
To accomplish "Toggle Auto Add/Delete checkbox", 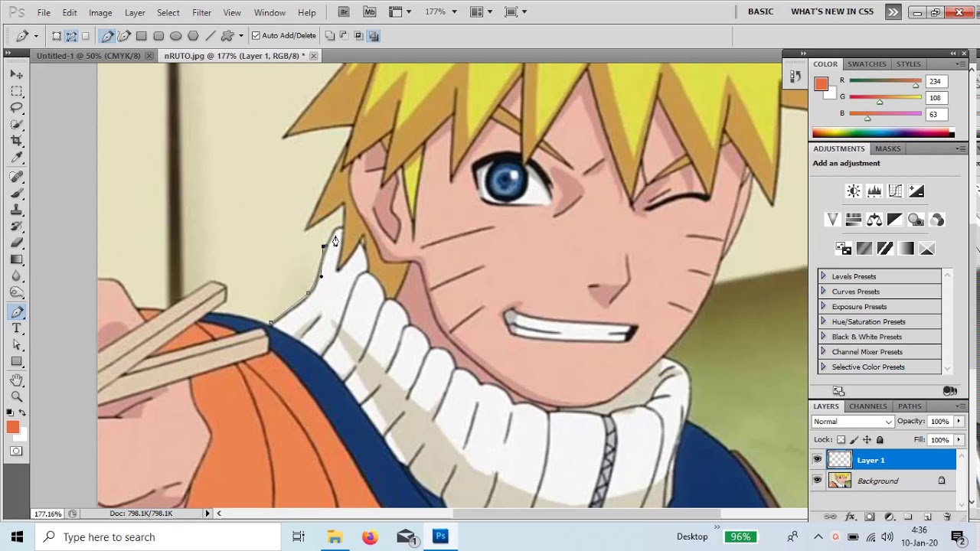I will tap(256, 36).
